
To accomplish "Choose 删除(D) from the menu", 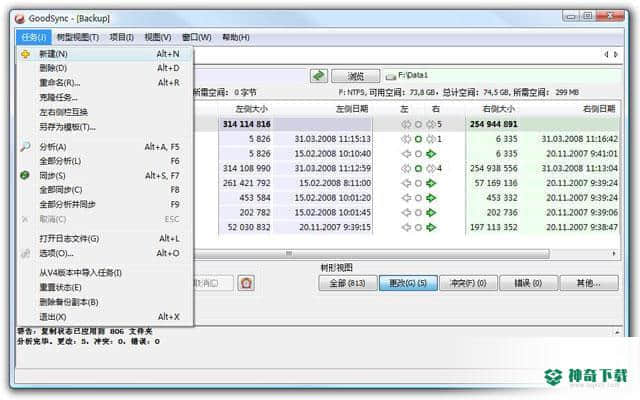I will 105,68.
